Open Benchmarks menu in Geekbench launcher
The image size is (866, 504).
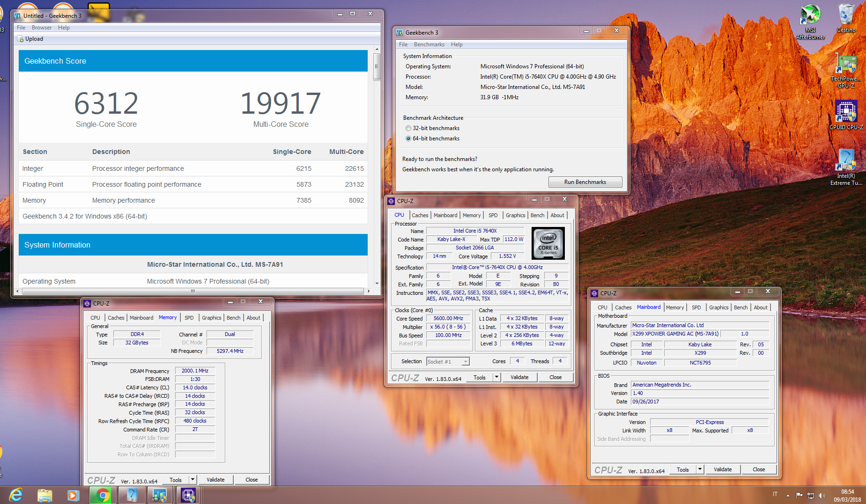(x=429, y=44)
